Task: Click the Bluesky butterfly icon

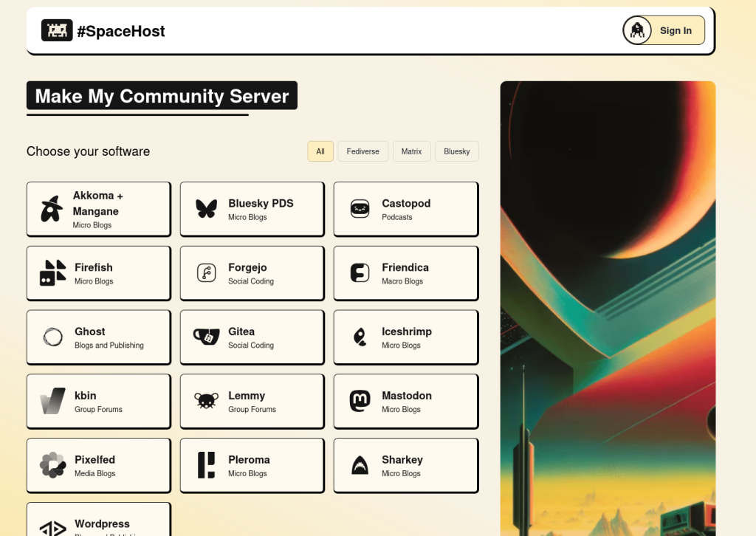Action: tap(207, 209)
